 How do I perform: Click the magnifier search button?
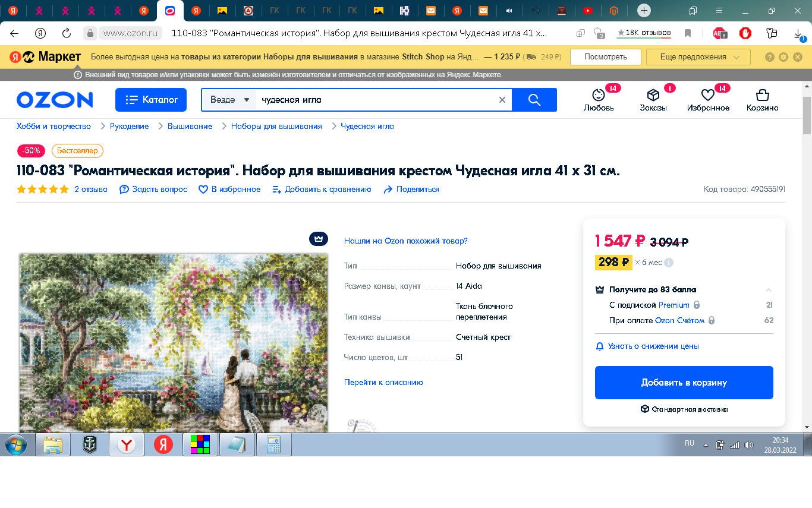(x=534, y=100)
